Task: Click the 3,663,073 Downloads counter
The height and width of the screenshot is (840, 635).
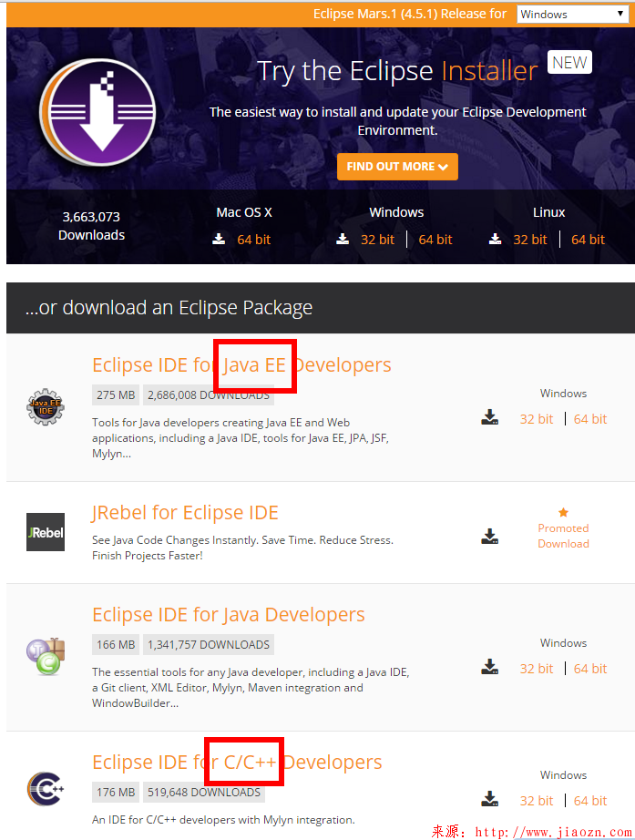Action: pyautogui.click(x=92, y=226)
